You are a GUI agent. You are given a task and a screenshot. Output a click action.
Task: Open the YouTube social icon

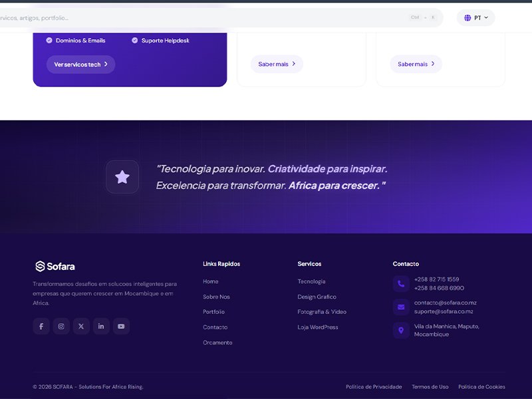pyautogui.click(x=121, y=326)
